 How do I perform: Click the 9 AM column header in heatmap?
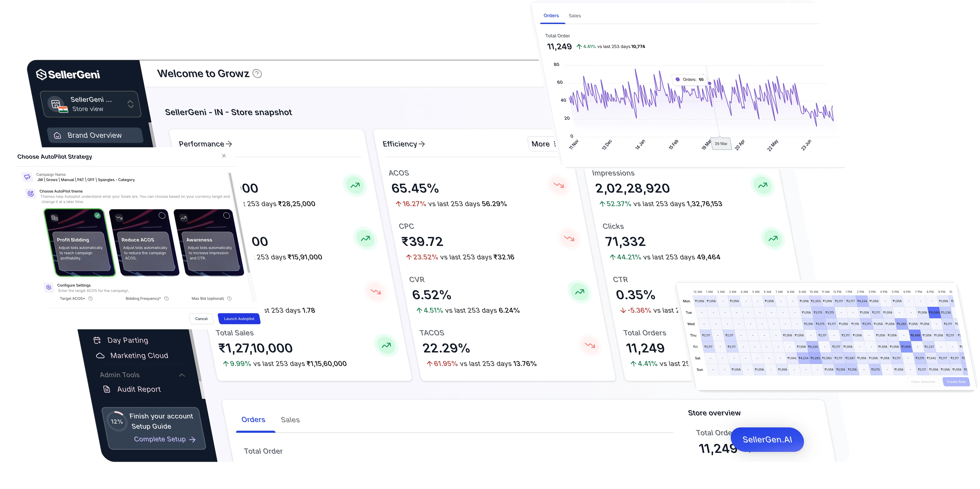tap(802, 292)
